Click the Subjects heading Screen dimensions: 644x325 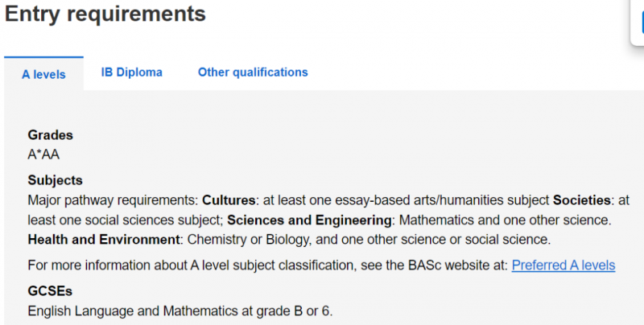[55, 180]
